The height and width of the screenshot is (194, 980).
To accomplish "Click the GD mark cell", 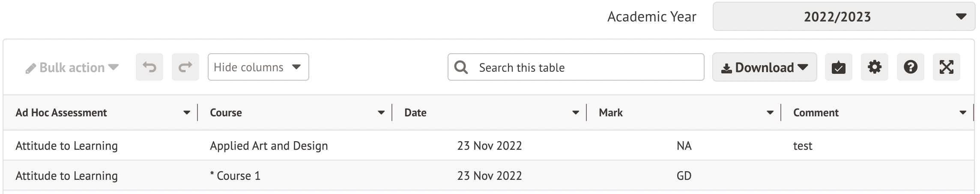I will (x=684, y=176).
